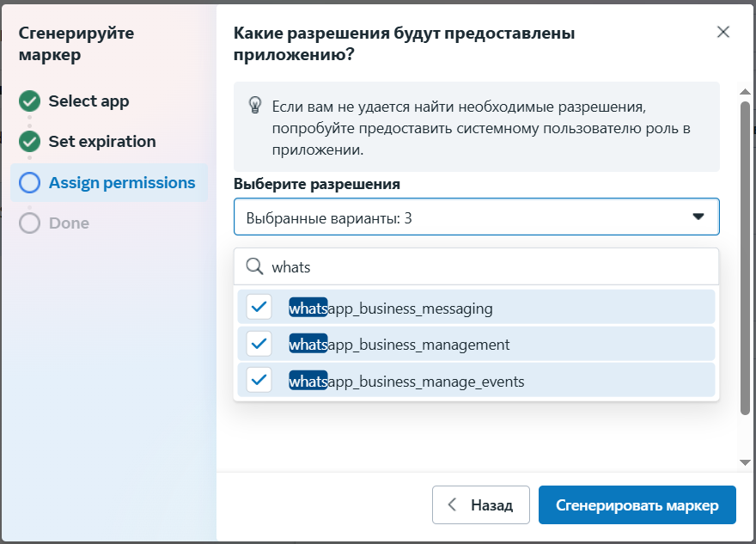This screenshot has height=544, width=756.
Task: Click the 'Выберите разрешения' label
Action: coord(317,184)
